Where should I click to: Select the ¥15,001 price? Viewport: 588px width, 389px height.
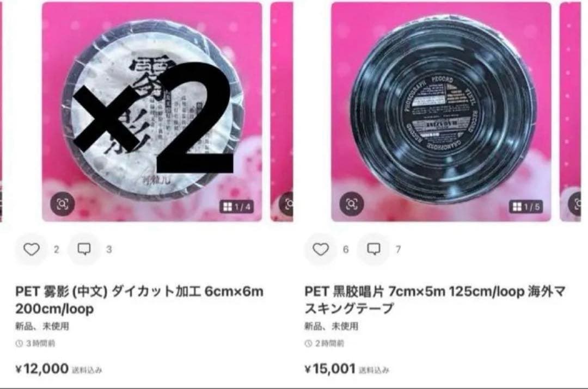coord(330,369)
